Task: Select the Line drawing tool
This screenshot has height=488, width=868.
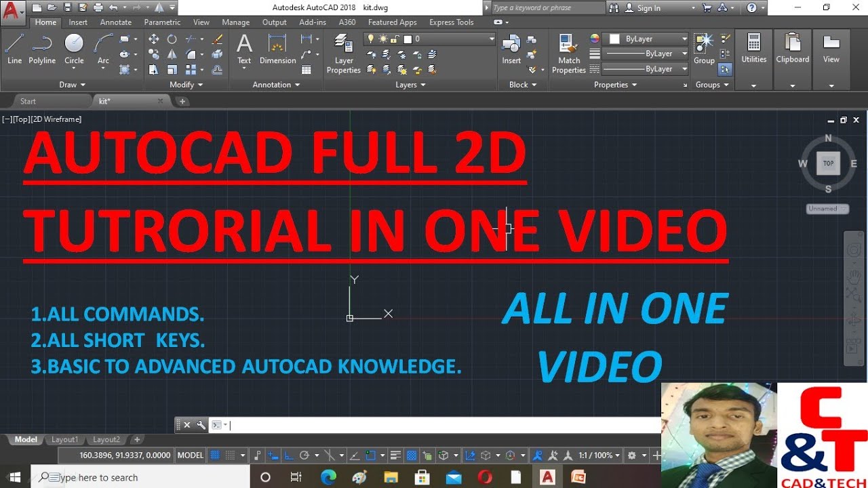Action: 14,49
